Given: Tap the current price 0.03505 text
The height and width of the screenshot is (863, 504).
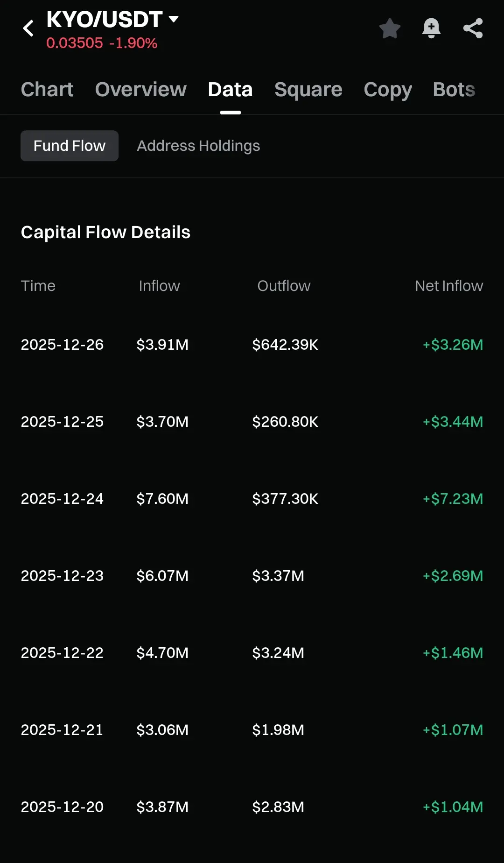Looking at the screenshot, I should point(75,43).
